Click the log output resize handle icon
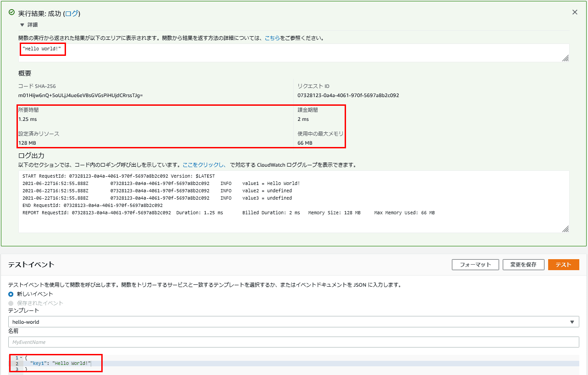 point(566,229)
